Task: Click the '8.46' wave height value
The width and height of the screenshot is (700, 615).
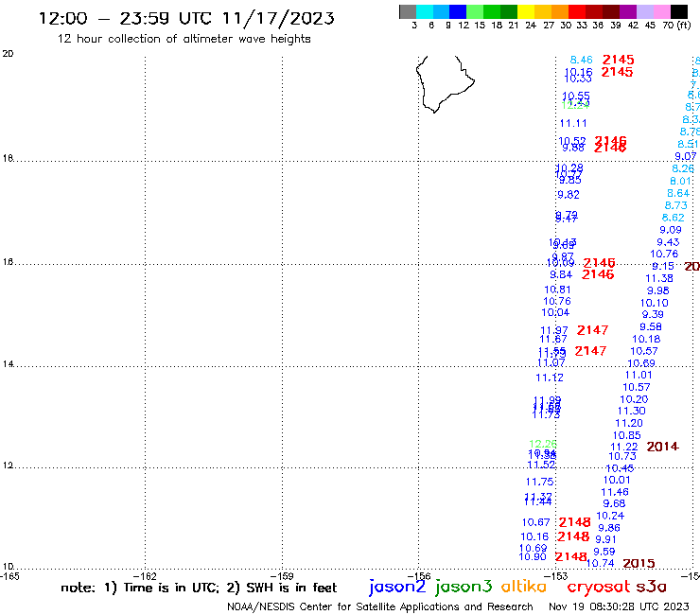Action: pos(581,60)
